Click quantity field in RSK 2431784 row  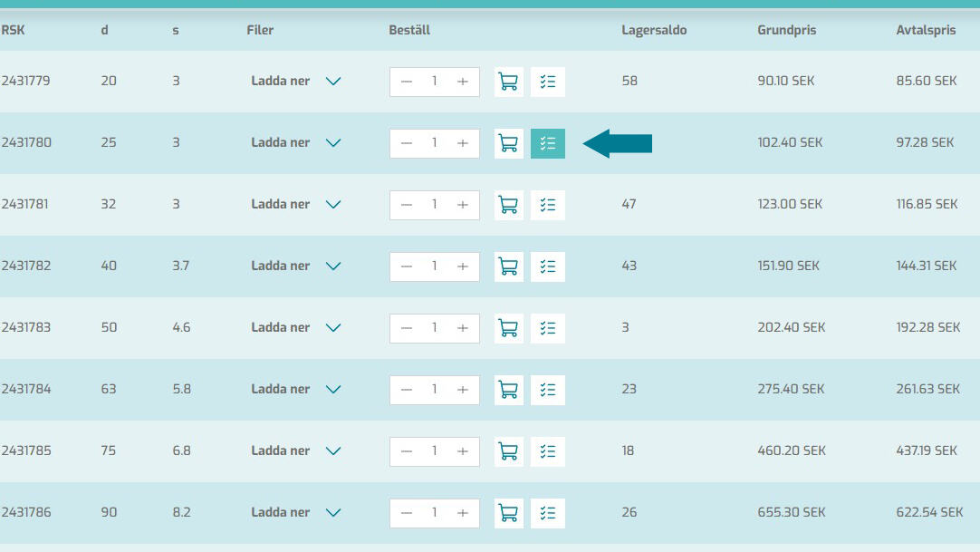[435, 390]
